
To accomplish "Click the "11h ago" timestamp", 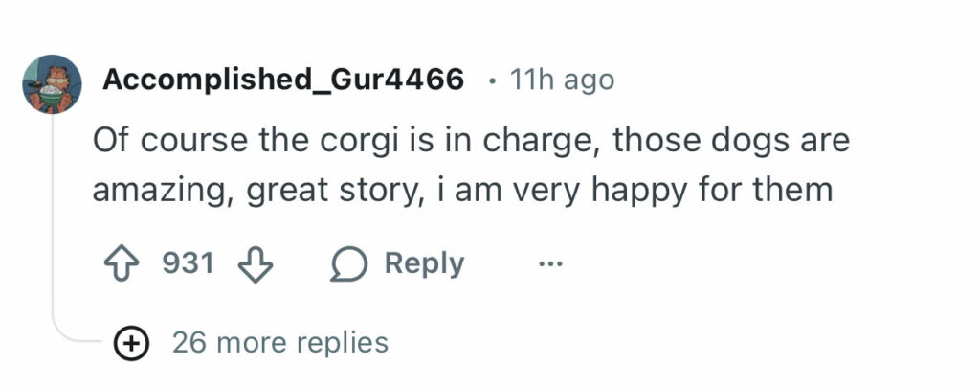I will [x=563, y=80].
